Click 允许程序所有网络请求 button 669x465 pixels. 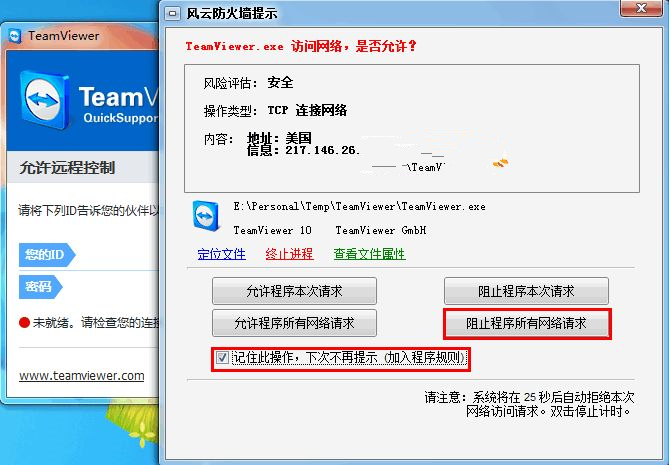(x=294, y=323)
